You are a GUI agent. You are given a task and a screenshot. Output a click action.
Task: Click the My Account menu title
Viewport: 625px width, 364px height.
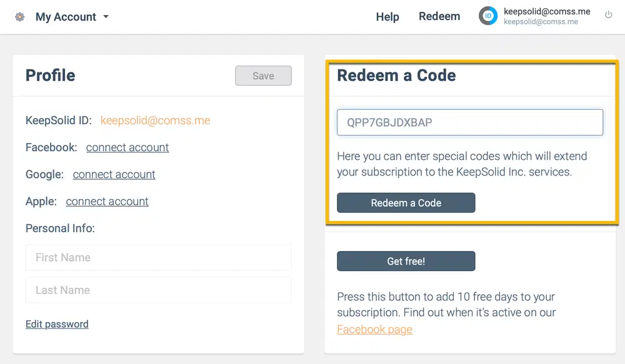[66, 17]
